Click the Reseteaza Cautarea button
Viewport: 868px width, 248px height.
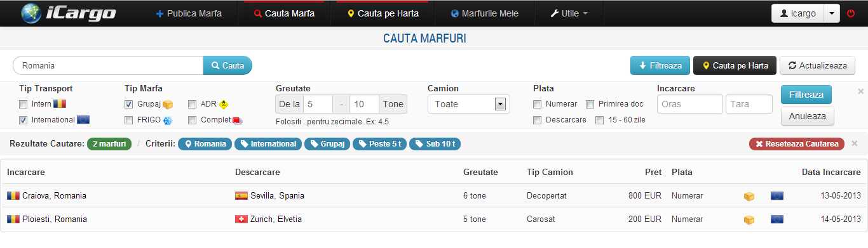[x=797, y=144]
